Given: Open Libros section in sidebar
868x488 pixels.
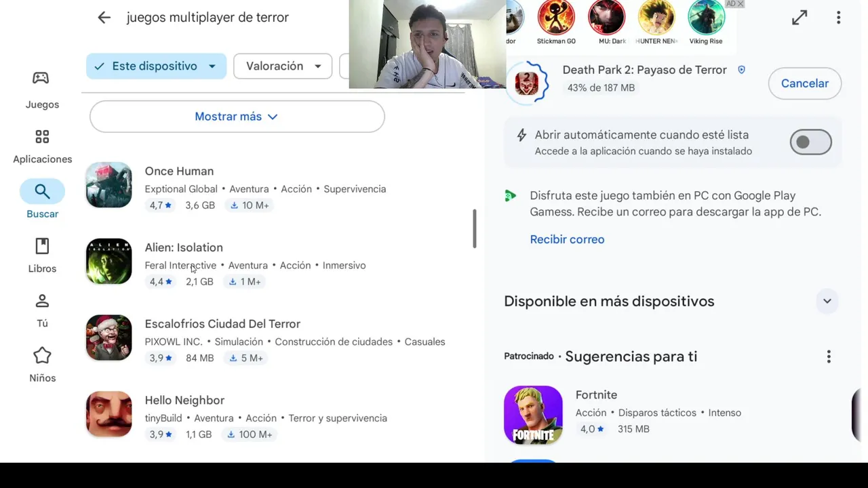Looking at the screenshot, I should click(x=42, y=256).
